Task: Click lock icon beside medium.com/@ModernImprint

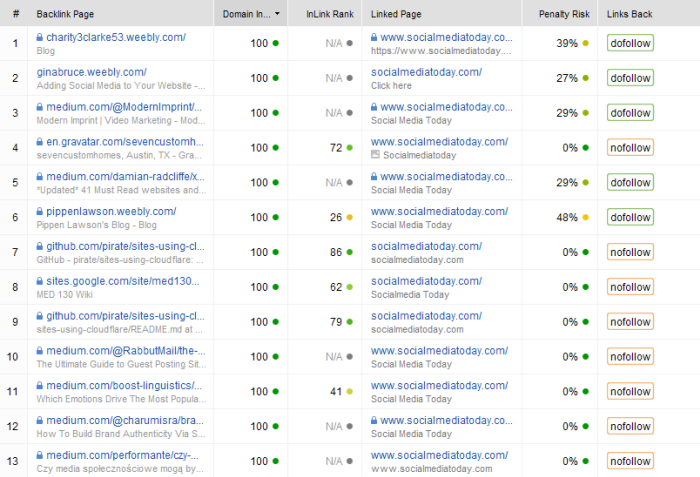Action: coord(40,107)
